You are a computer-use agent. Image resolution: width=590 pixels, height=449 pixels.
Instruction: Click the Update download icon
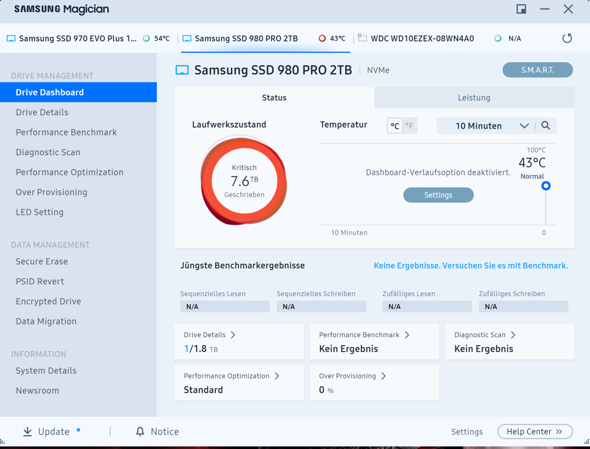point(27,432)
